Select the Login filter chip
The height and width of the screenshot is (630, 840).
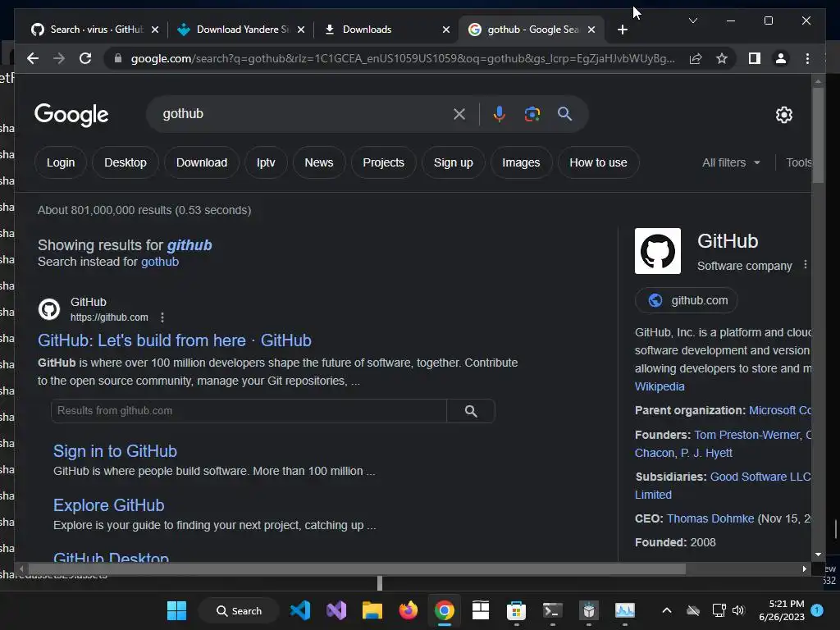click(61, 162)
